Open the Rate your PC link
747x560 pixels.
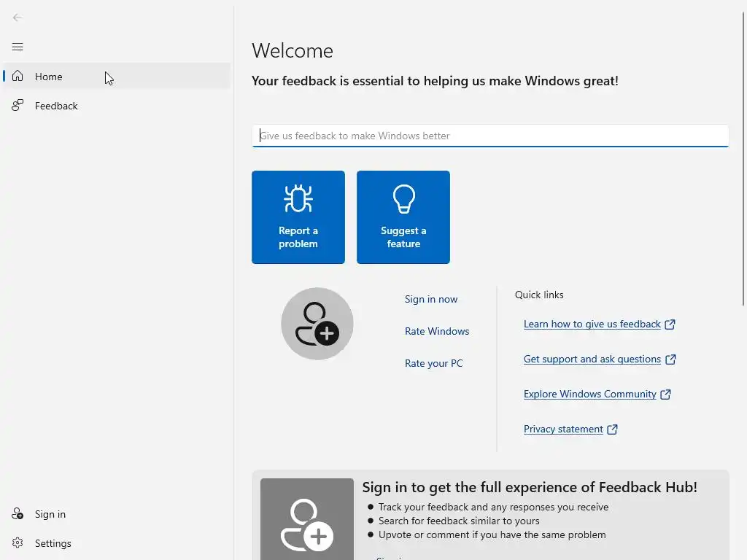[x=433, y=363]
